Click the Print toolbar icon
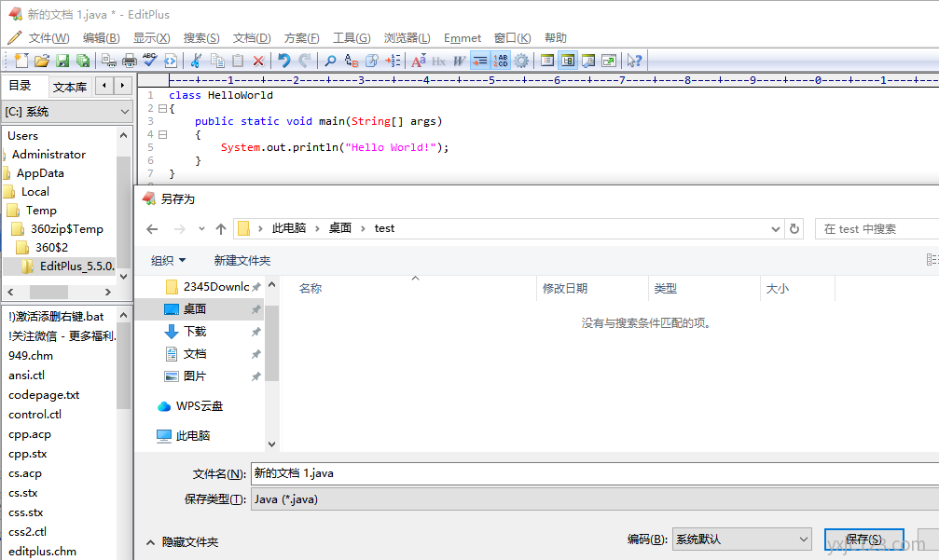 click(x=130, y=61)
